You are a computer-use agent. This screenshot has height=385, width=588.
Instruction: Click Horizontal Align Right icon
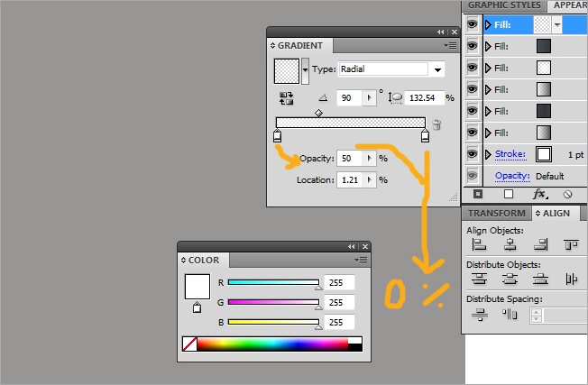point(541,245)
